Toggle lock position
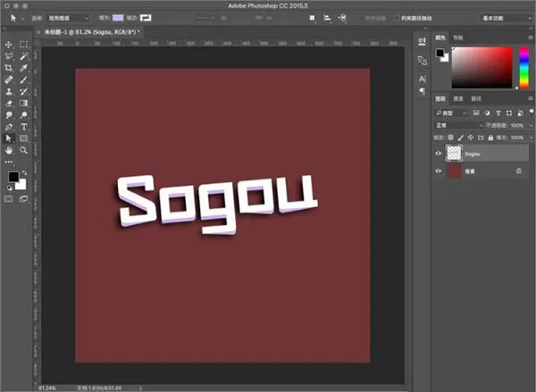 tap(471, 138)
